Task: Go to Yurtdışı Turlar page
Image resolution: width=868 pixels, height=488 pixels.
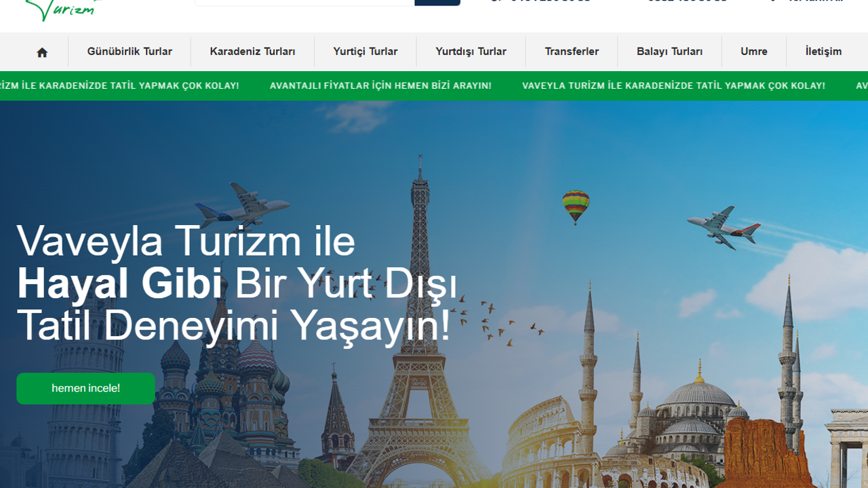Action: 471,52
